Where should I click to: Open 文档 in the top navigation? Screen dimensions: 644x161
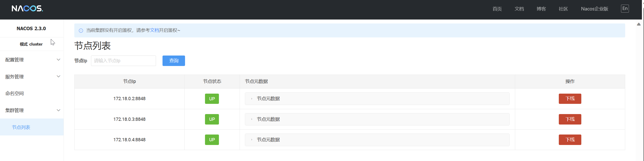click(x=519, y=9)
